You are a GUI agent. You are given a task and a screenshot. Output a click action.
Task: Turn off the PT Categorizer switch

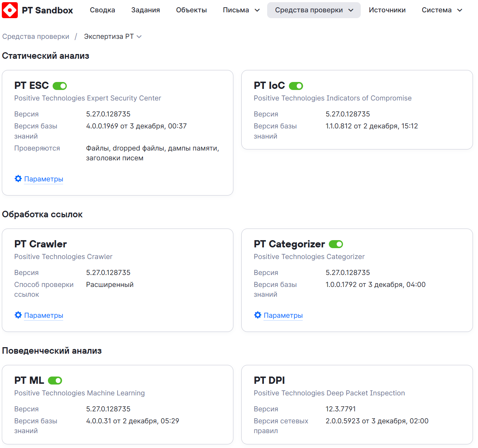336,244
